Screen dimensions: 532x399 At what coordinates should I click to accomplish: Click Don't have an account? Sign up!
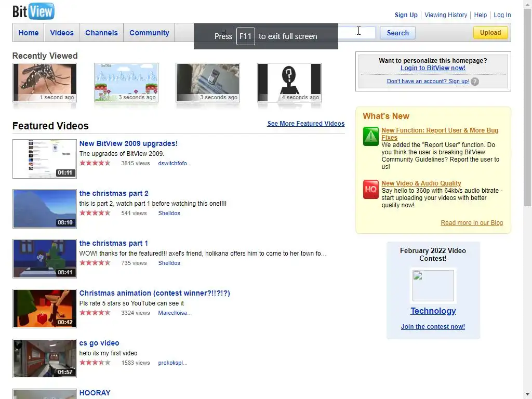tap(428, 81)
